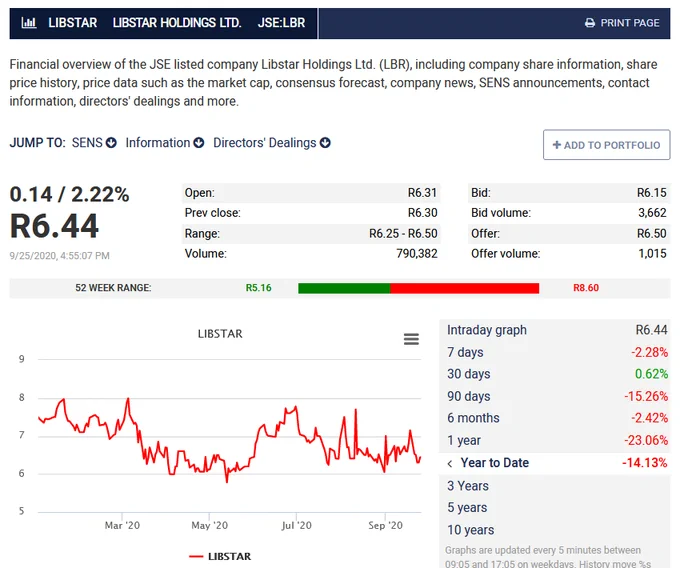
Task: Select the 7 days graph period
Action: (x=557, y=352)
